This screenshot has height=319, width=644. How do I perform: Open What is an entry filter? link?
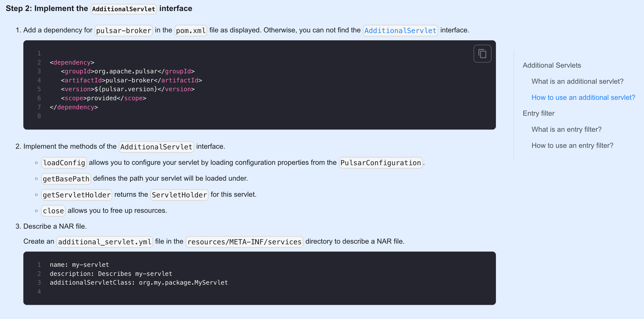(566, 129)
